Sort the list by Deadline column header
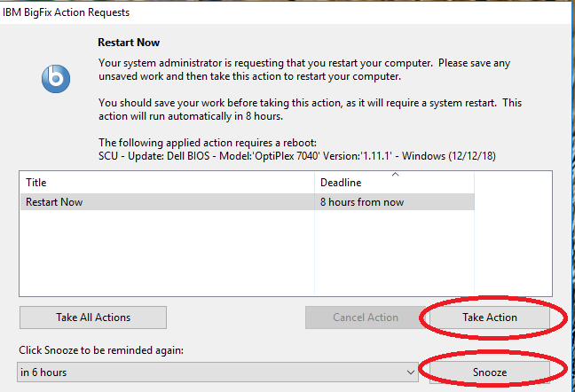 coord(395,183)
